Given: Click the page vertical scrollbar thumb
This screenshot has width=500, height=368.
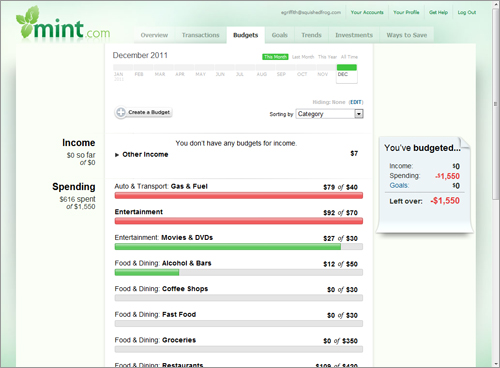Looking at the screenshot, I should pos(495,104).
